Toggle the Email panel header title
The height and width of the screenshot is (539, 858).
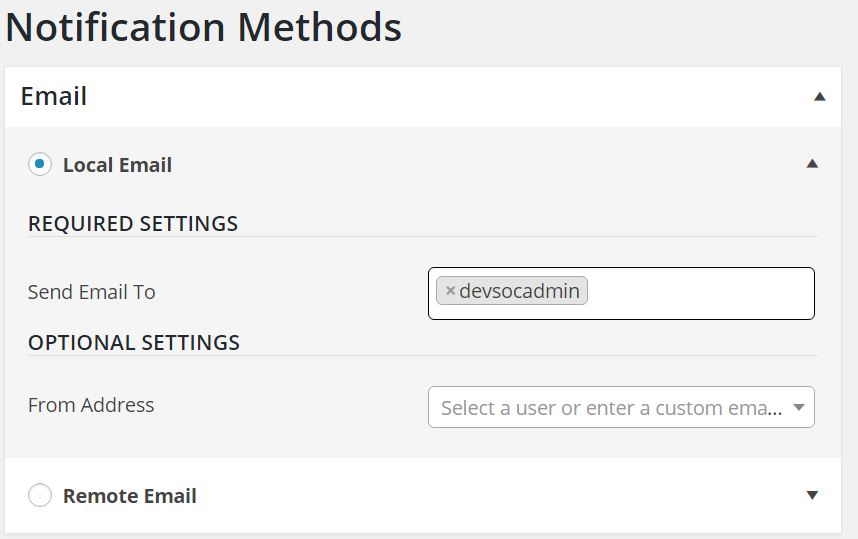click(x=54, y=97)
